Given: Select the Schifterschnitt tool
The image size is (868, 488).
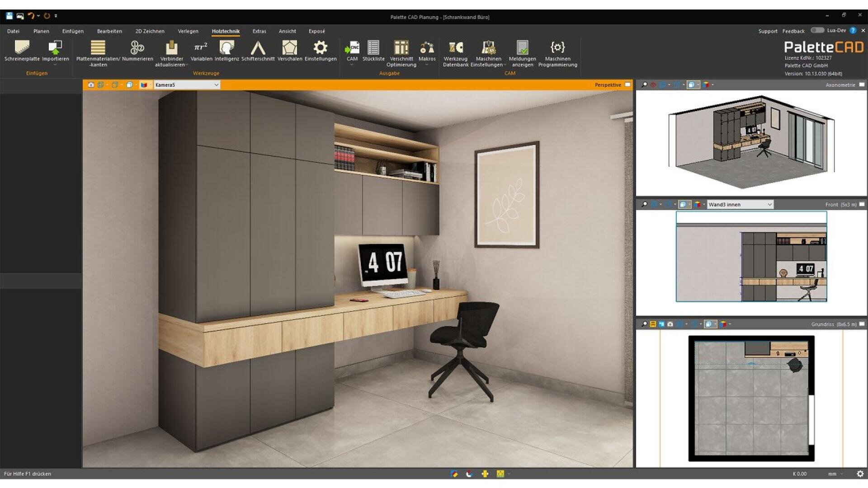Looking at the screenshot, I should (x=258, y=50).
